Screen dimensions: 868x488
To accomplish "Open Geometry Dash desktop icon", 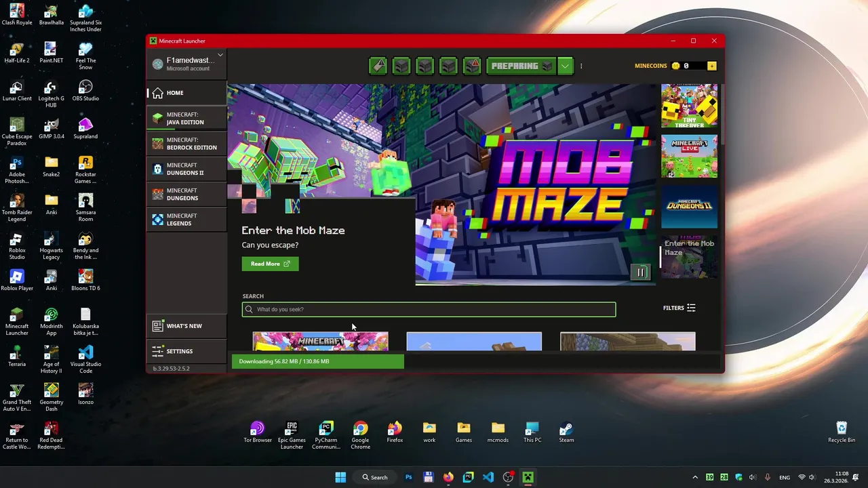I will 52,397.
